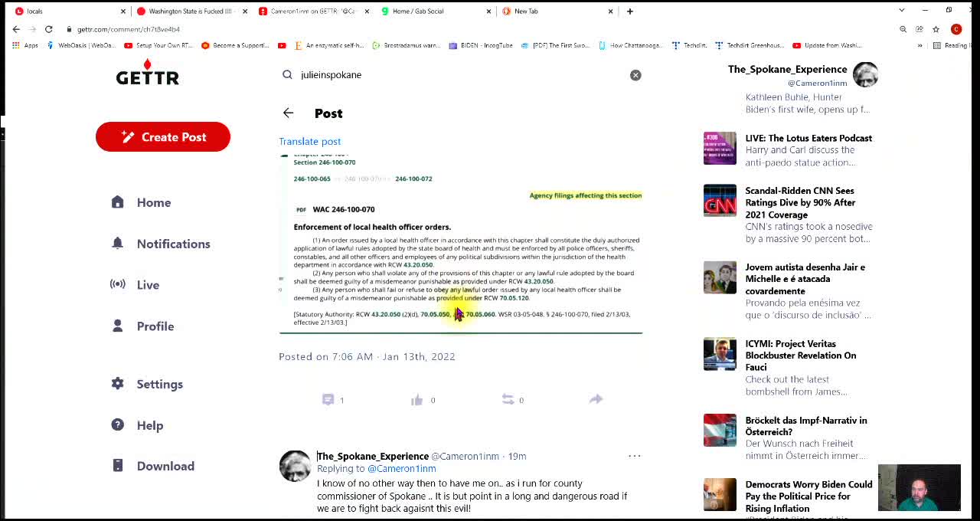Click The_Spokane_Experience reply author name

pyautogui.click(x=373, y=456)
